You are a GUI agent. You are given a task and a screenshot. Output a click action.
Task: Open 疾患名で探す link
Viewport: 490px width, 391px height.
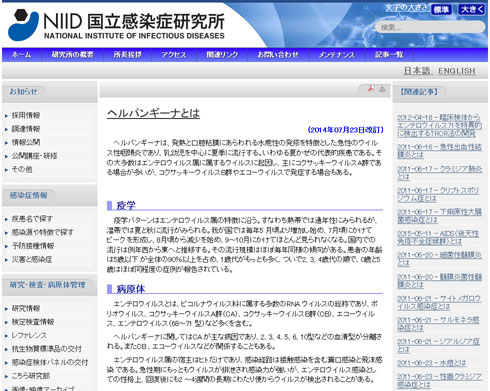tap(32, 219)
